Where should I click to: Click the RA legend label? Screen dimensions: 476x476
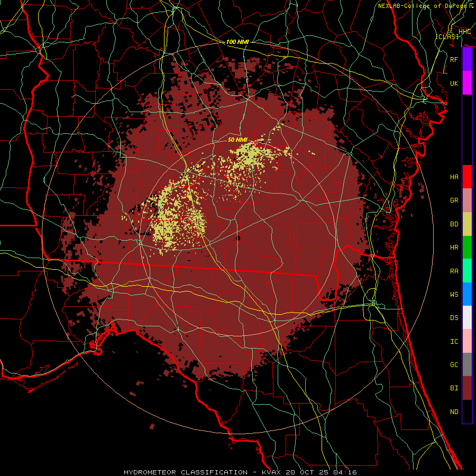(x=454, y=271)
